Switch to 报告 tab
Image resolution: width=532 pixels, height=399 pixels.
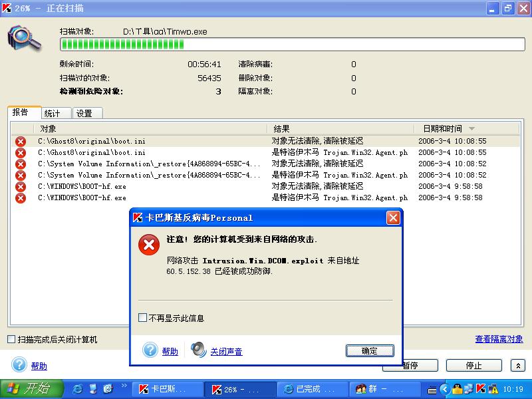coord(24,112)
